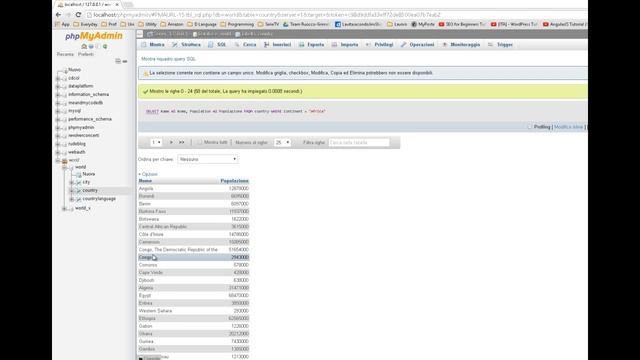Click the Struttura tab icon
This screenshot has height=360, width=640.
[175, 44]
